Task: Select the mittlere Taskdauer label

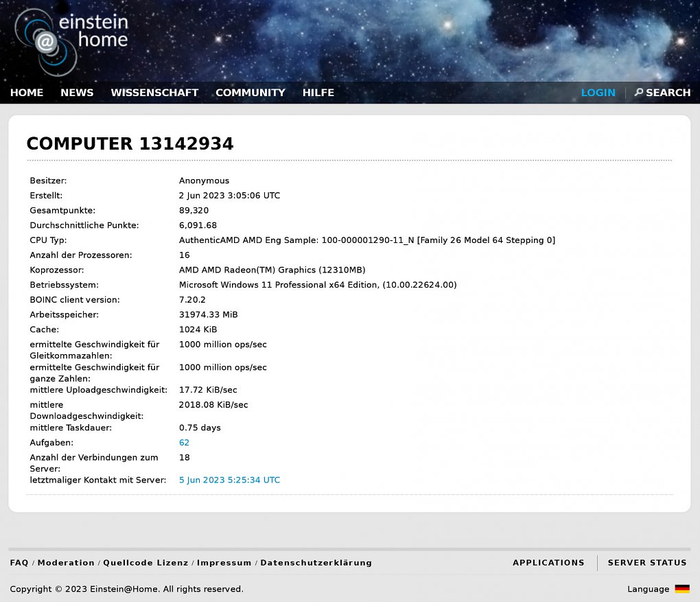Action: [x=71, y=428]
